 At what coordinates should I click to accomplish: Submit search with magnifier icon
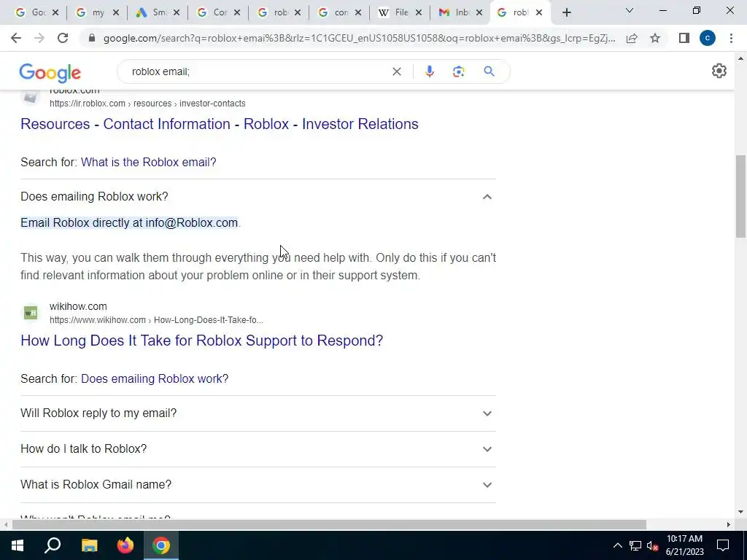[x=489, y=71]
